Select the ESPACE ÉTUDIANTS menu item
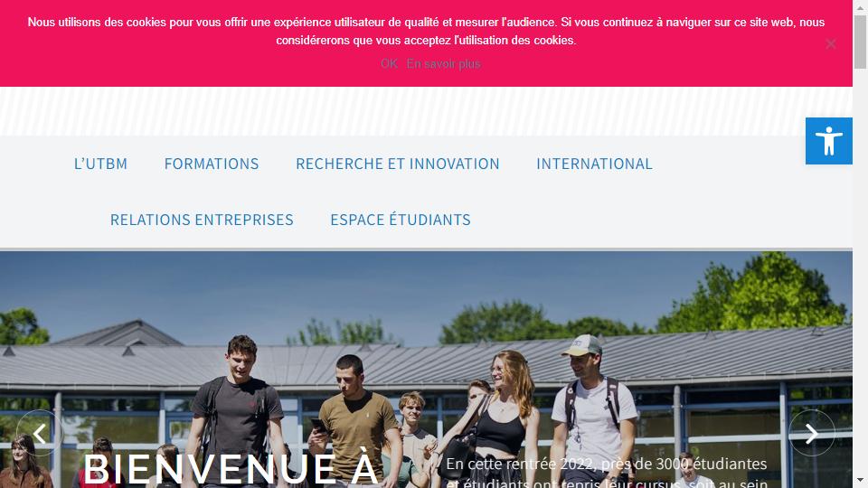This screenshot has height=488, width=868. coord(401,220)
